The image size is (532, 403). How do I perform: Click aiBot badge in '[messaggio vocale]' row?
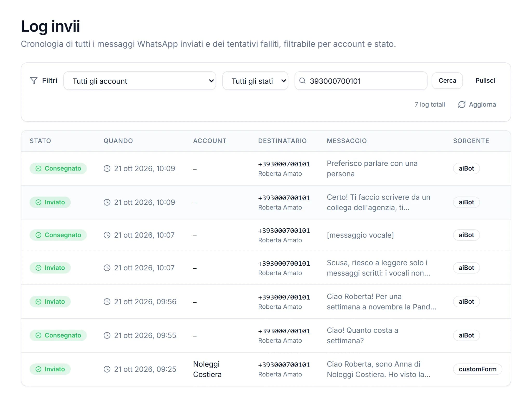[x=466, y=235]
